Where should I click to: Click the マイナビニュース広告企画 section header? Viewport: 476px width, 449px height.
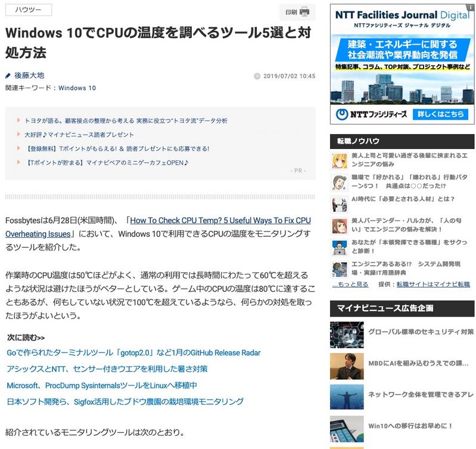tap(402, 308)
